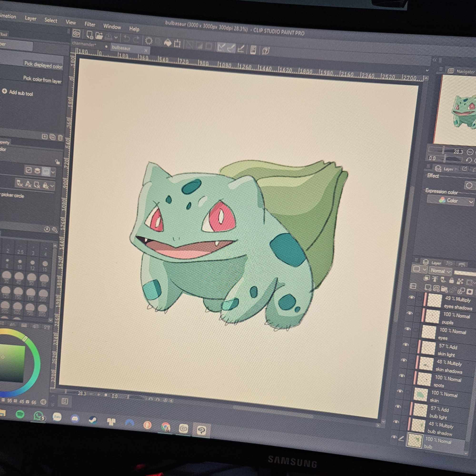476x476 pixels.
Task: Open the Navigator panel menu icon
Action: [441, 69]
